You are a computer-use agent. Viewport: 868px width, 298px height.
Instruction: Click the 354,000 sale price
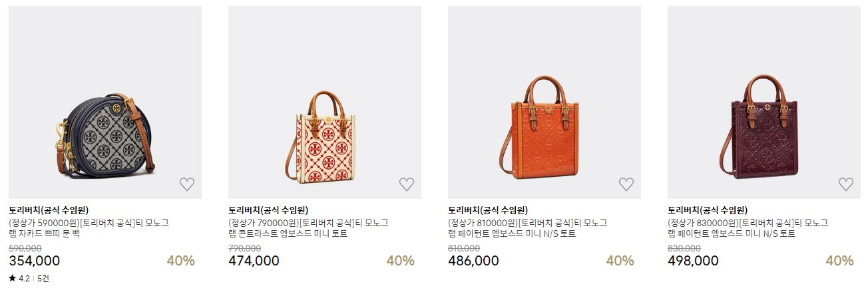click(x=34, y=261)
